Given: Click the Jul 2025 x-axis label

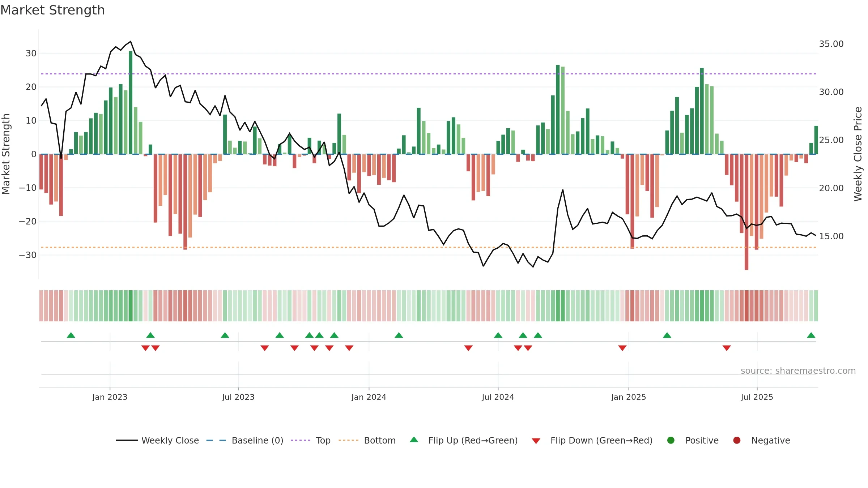Looking at the screenshot, I should tap(757, 397).
